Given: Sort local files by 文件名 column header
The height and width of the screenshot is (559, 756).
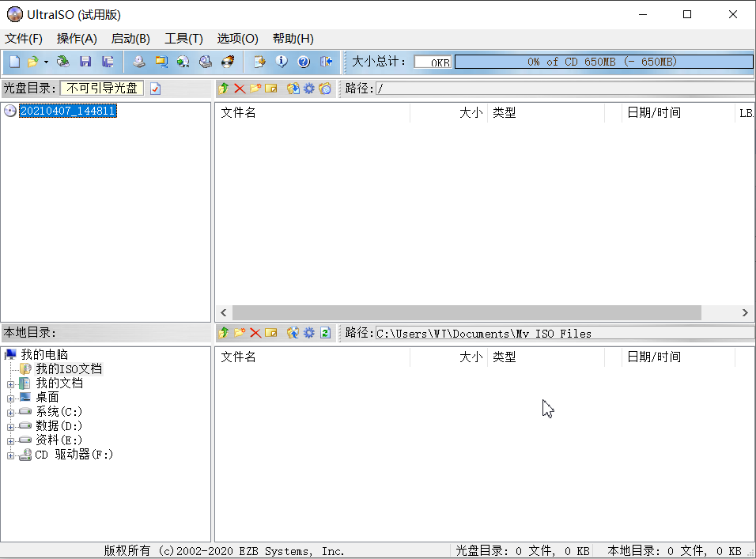Looking at the screenshot, I should click(312, 357).
